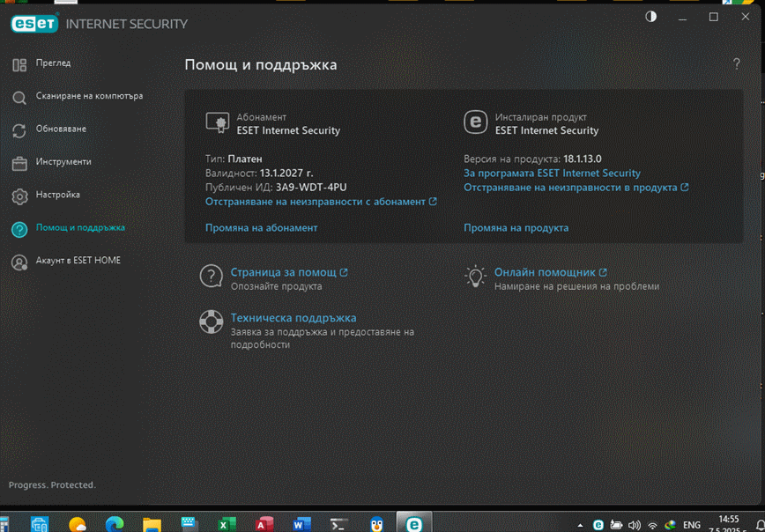Click the help question mark at page top right

click(737, 64)
